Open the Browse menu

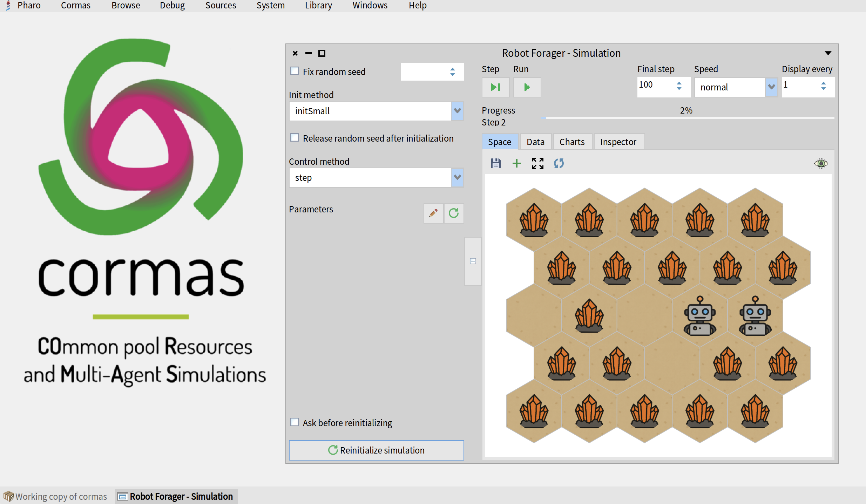click(x=126, y=5)
